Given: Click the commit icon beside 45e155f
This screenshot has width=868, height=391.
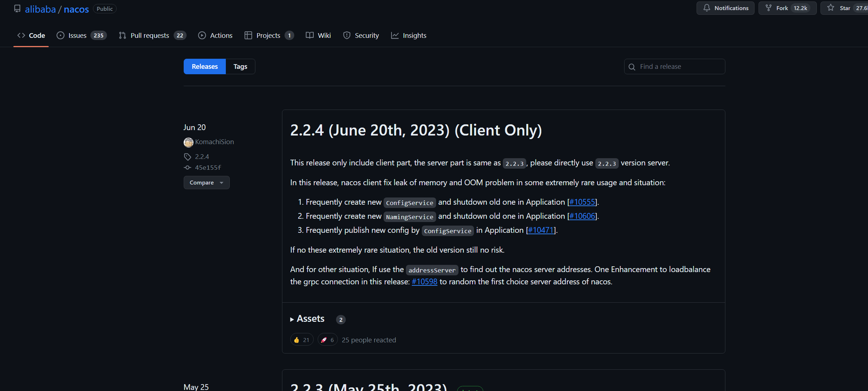Looking at the screenshot, I should click(187, 168).
